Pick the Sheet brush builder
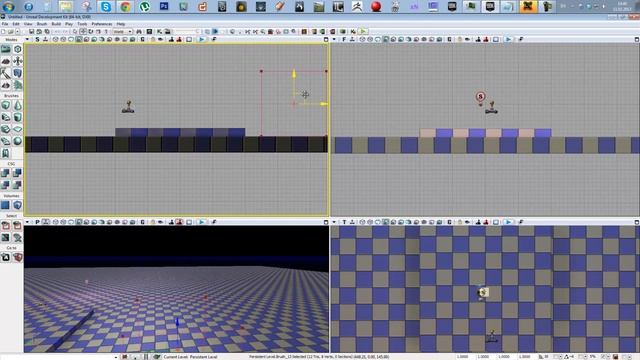The width and height of the screenshot is (640, 360). [x=18, y=129]
